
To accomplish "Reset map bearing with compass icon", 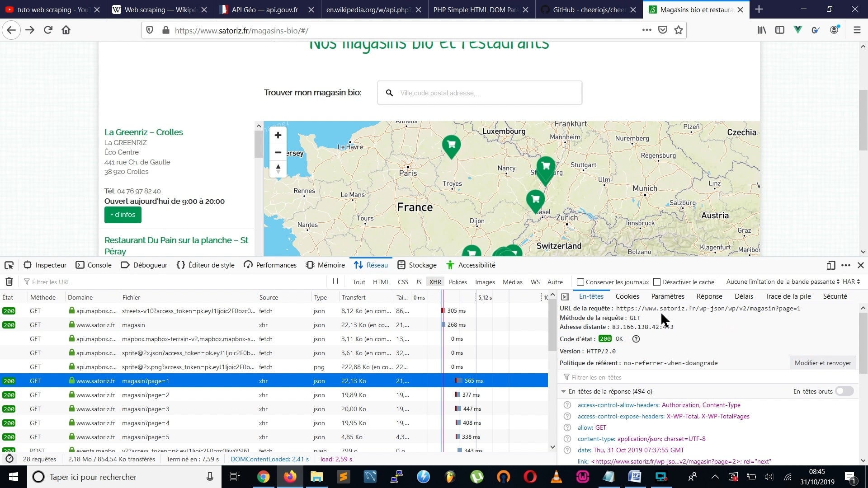I will [278, 169].
